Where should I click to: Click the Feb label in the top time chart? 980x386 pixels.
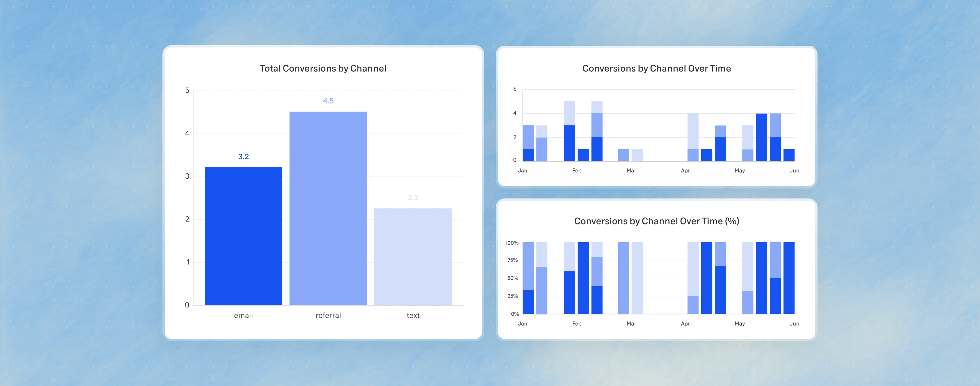(x=577, y=171)
